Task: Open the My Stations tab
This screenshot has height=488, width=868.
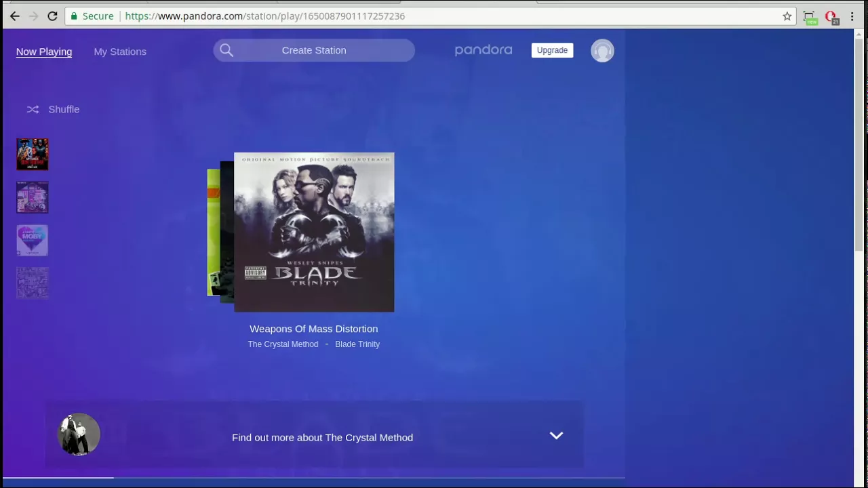Action: [120, 52]
